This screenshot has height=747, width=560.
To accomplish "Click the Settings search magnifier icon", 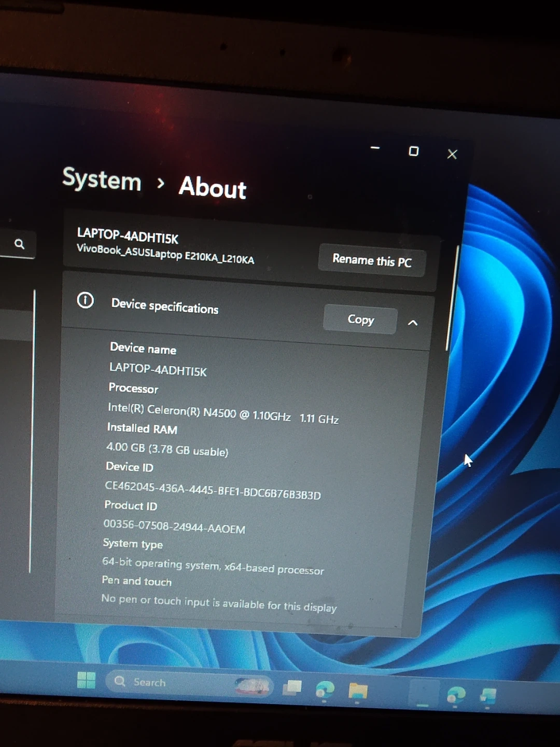I will pos(20,244).
